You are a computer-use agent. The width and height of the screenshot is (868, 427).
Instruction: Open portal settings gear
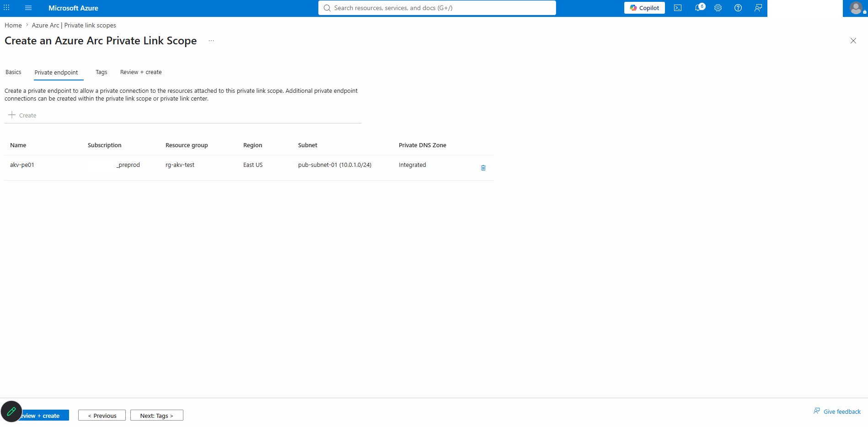(x=718, y=8)
